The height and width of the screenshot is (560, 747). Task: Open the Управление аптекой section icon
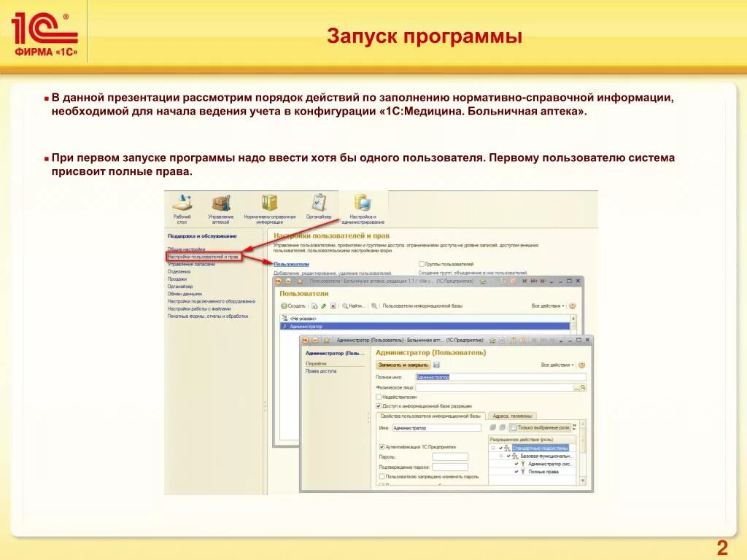click(x=220, y=209)
